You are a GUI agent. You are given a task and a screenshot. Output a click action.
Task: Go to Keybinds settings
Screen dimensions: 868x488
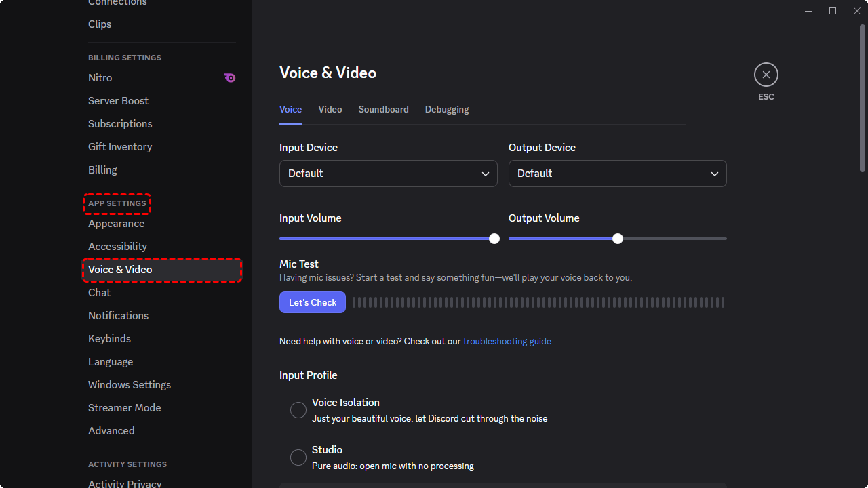(x=109, y=339)
